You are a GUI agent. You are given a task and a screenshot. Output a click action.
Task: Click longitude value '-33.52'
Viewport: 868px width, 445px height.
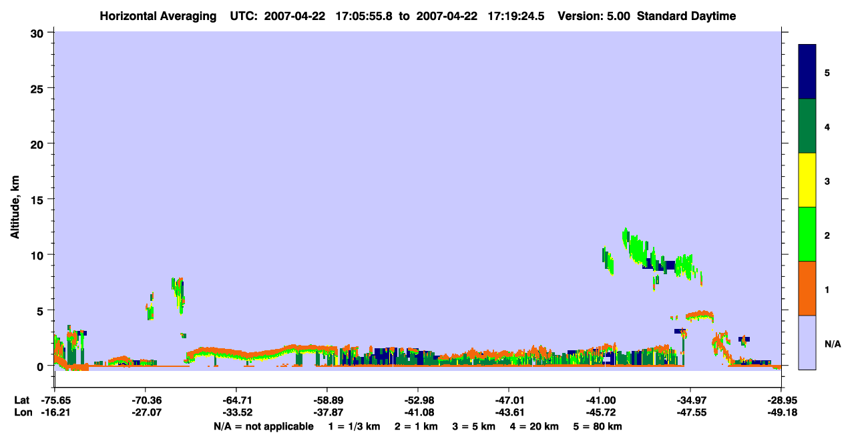click(236, 412)
